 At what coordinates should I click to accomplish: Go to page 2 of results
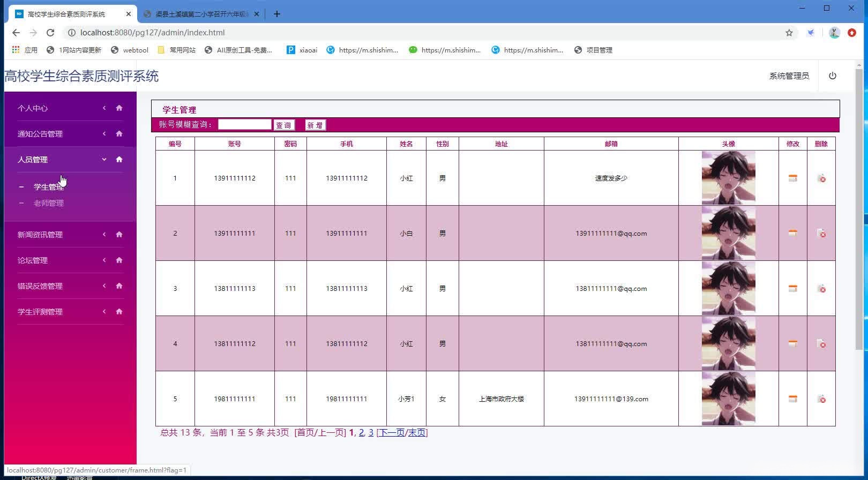tap(361, 433)
